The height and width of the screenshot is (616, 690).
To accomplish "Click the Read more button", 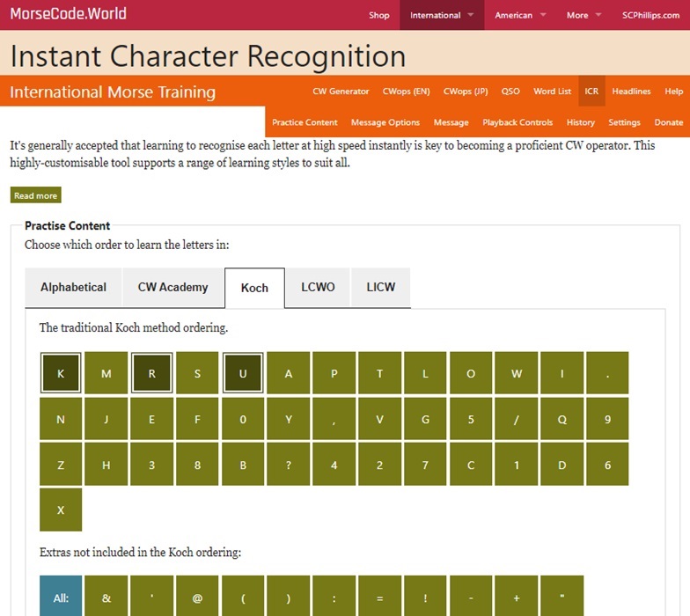I will pos(35,195).
